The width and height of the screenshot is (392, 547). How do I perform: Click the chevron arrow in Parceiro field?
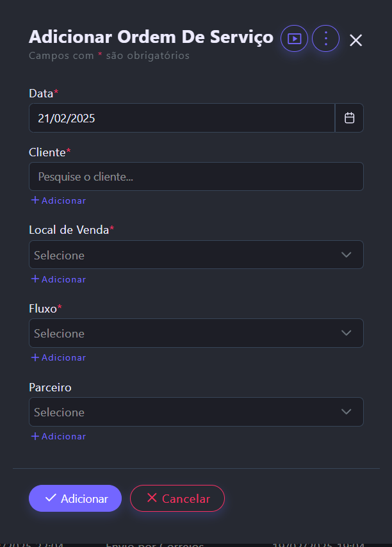pos(347,412)
